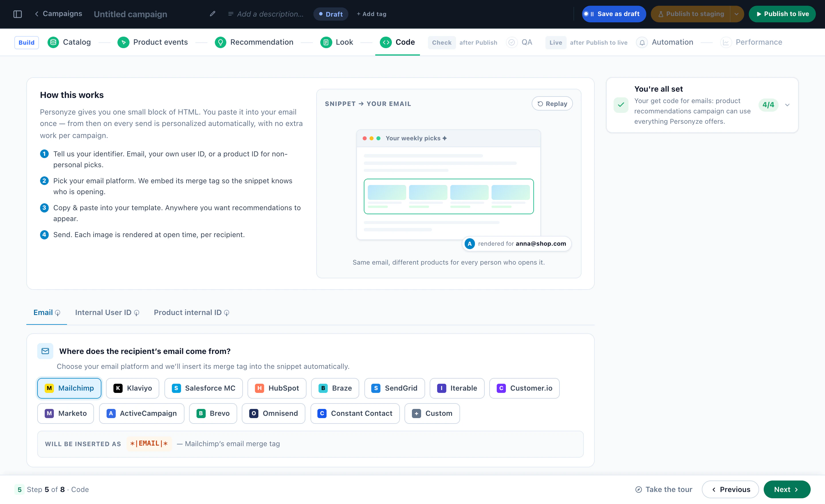Open Publish to staging dropdown arrow
This screenshot has width=825, height=504.
[736, 14]
